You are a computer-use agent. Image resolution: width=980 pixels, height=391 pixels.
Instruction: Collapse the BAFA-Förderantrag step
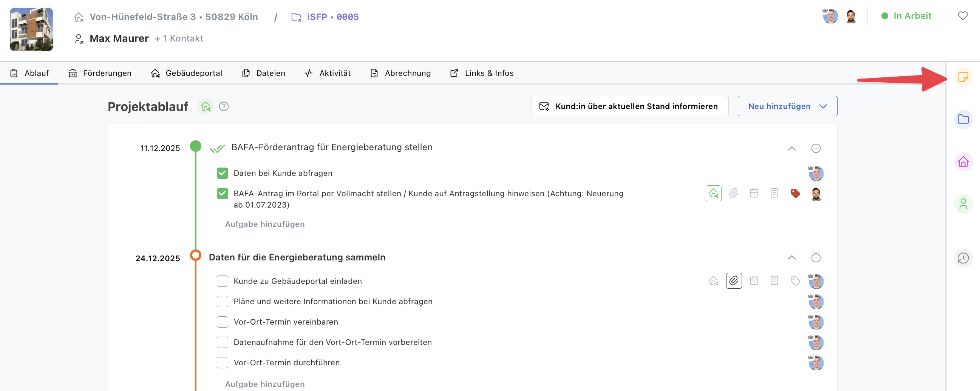[x=791, y=148]
